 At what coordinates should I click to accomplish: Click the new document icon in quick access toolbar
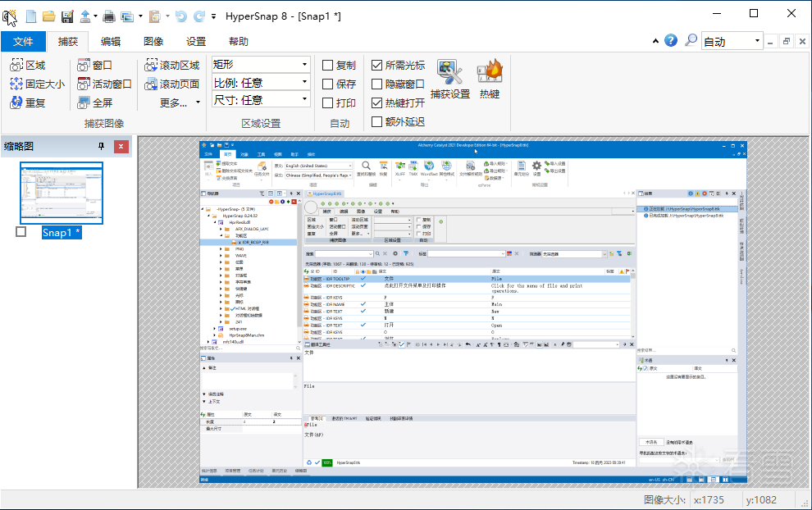(x=31, y=16)
